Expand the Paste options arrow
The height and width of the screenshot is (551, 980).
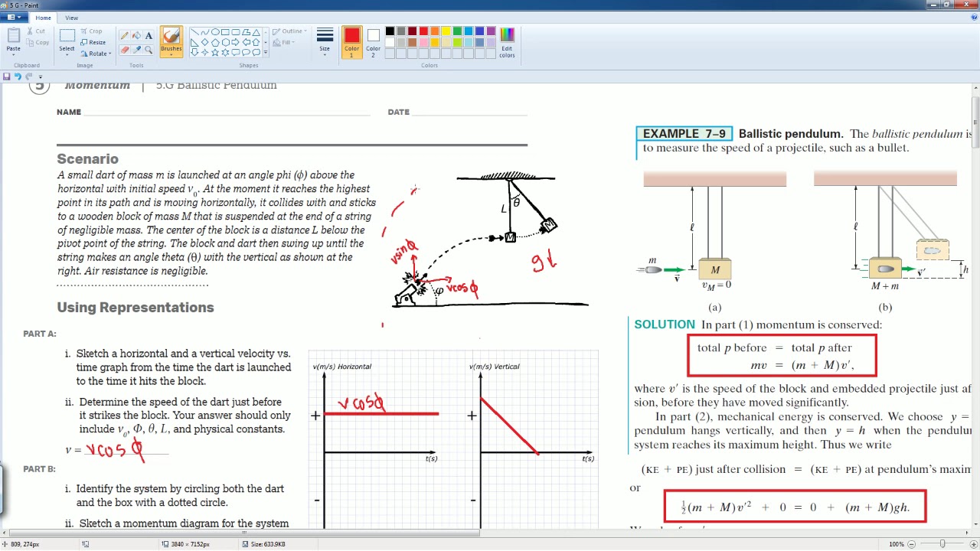click(14, 55)
